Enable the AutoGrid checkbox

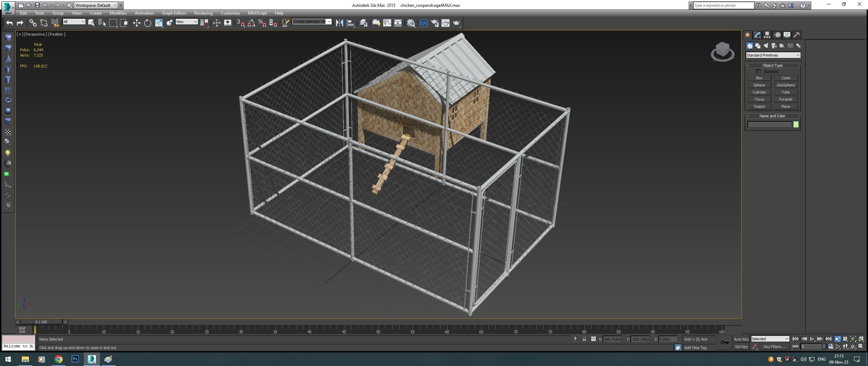click(758, 72)
